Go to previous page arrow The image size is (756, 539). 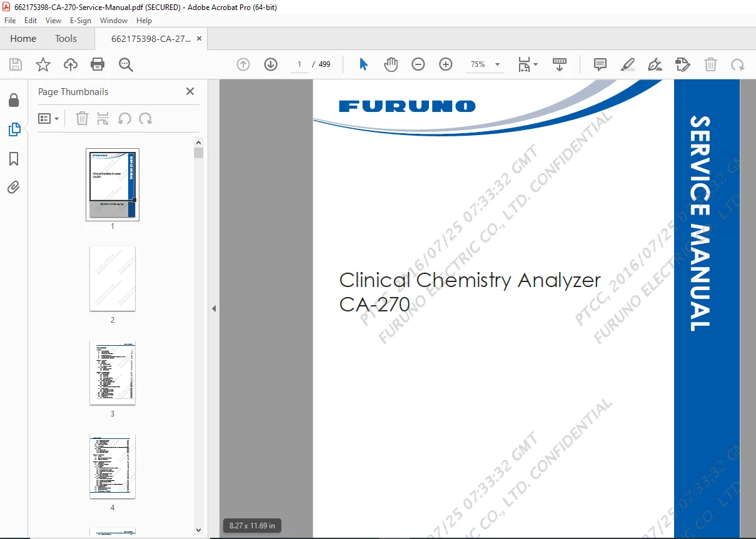243,64
